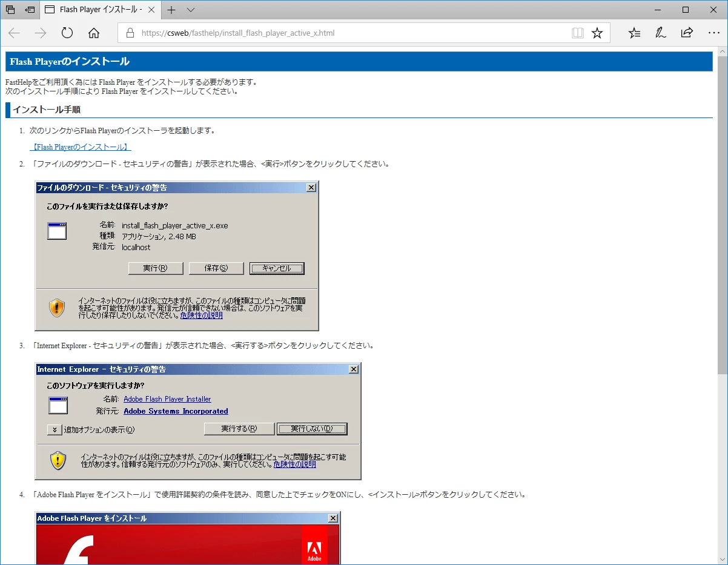The height and width of the screenshot is (565, 728).
Task: Share this page icon
Action: click(x=687, y=33)
